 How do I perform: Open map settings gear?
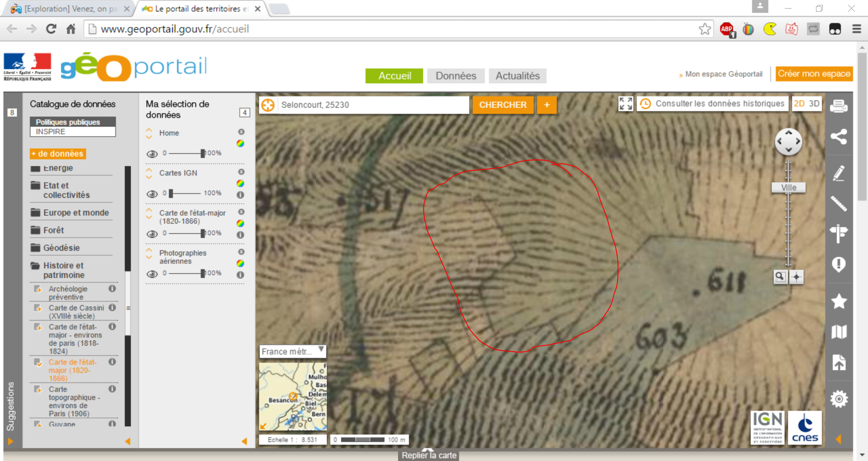(x=839, y=399)
